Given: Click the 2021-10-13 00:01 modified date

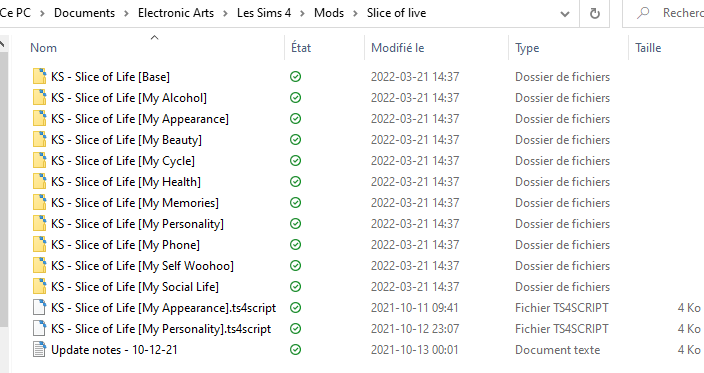Looking at the screenshot, I should click(414, 350).
